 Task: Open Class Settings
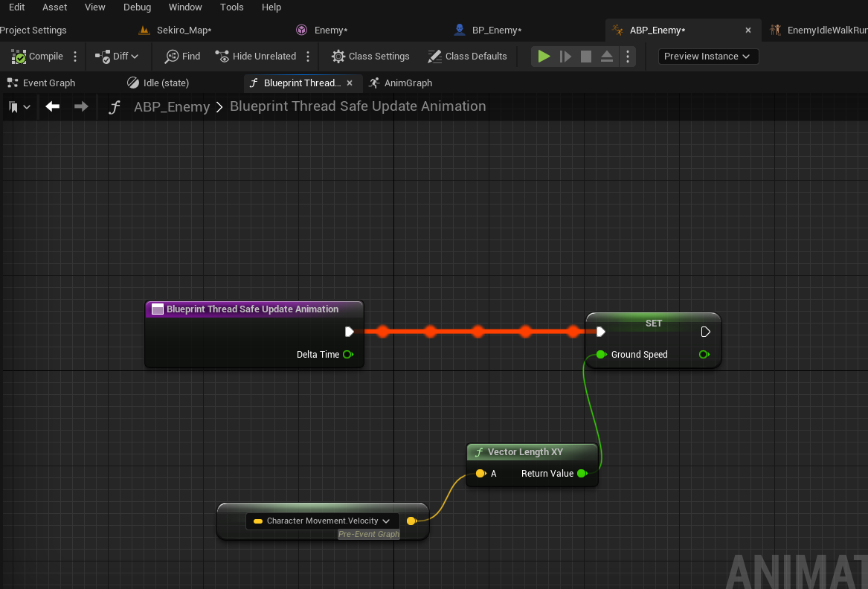click(370, 57)
